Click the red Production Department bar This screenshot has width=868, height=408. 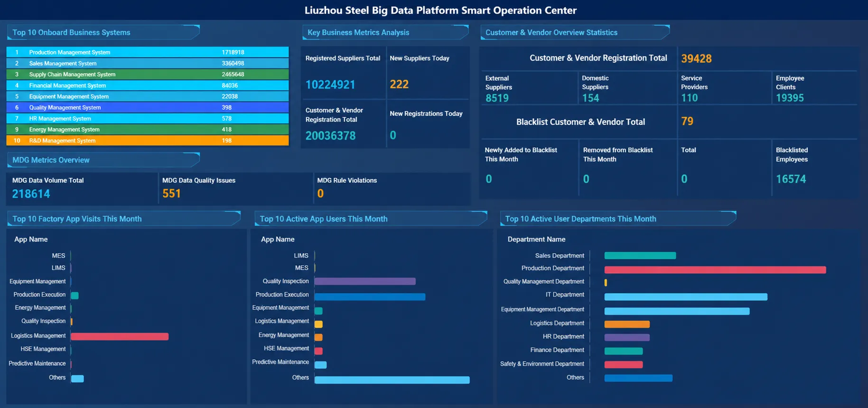click(x=715, y=270)
